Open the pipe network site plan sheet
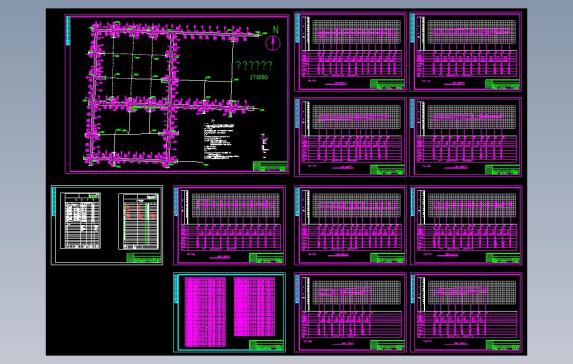Screen dimensions: 573x364 tap(177, 94)
